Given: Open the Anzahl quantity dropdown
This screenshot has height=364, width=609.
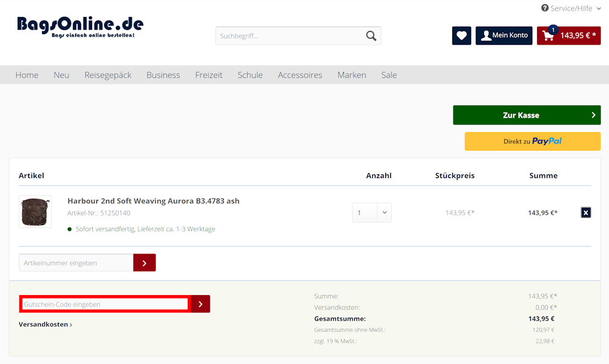Looking at the screenshot, I should point(372,213).
